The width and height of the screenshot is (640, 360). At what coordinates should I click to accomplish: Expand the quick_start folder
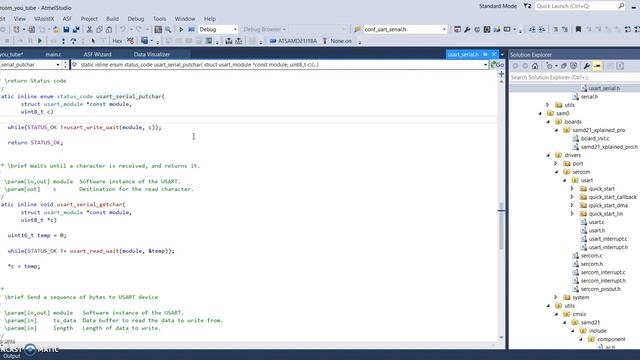click(x=572, y=189)
